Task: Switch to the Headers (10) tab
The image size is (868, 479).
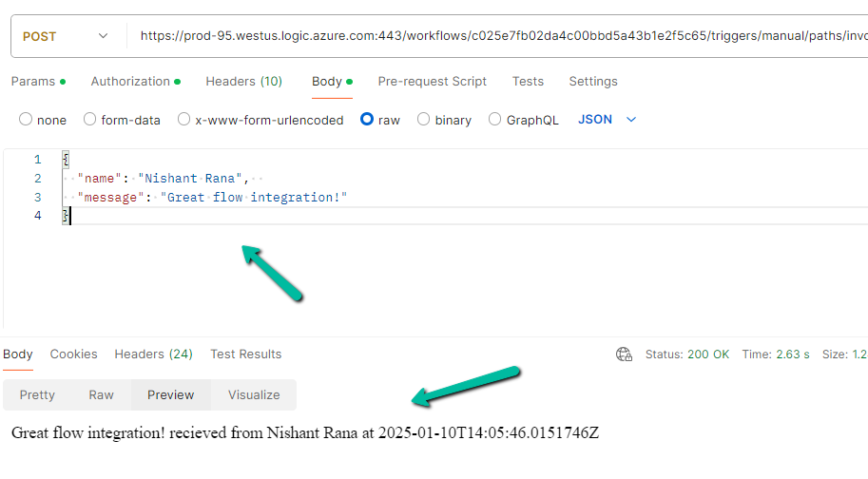Action: point(244,82)
